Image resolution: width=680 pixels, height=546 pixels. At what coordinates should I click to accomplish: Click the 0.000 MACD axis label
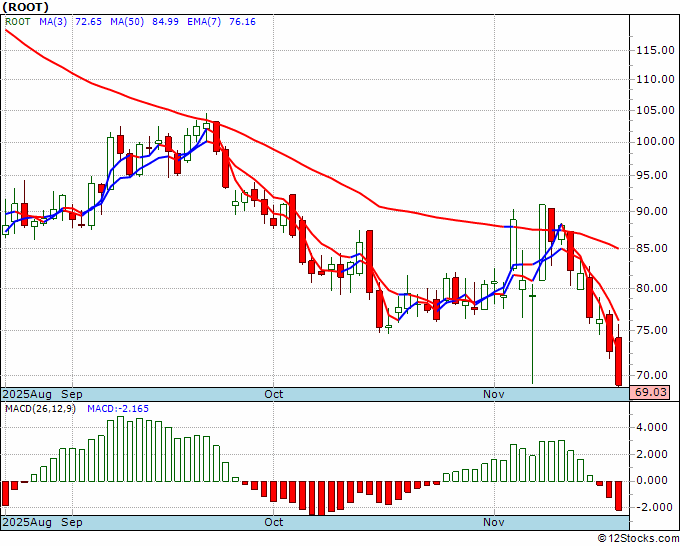coord(652,481)
